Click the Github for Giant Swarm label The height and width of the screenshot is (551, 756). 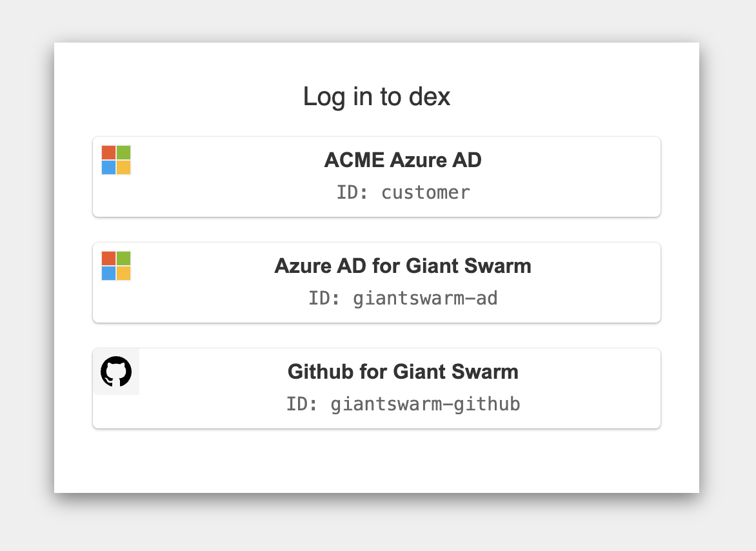(x=403, y=372)
